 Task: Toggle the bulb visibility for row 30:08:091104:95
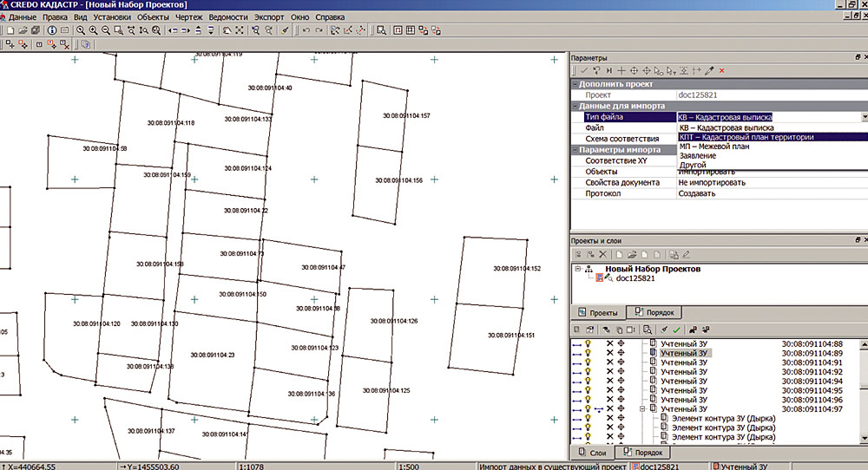click(x=588, y=390)
